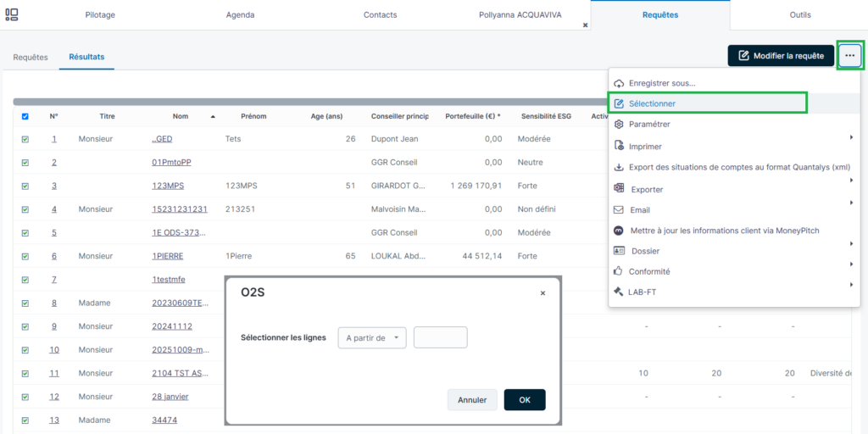Open the 1PIERRE client name link

pos(168,256)
